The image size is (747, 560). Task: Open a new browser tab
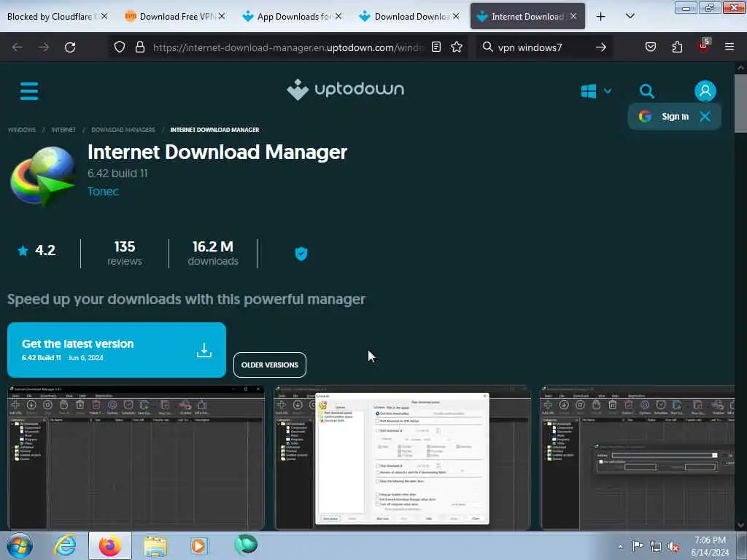[601, 17]
